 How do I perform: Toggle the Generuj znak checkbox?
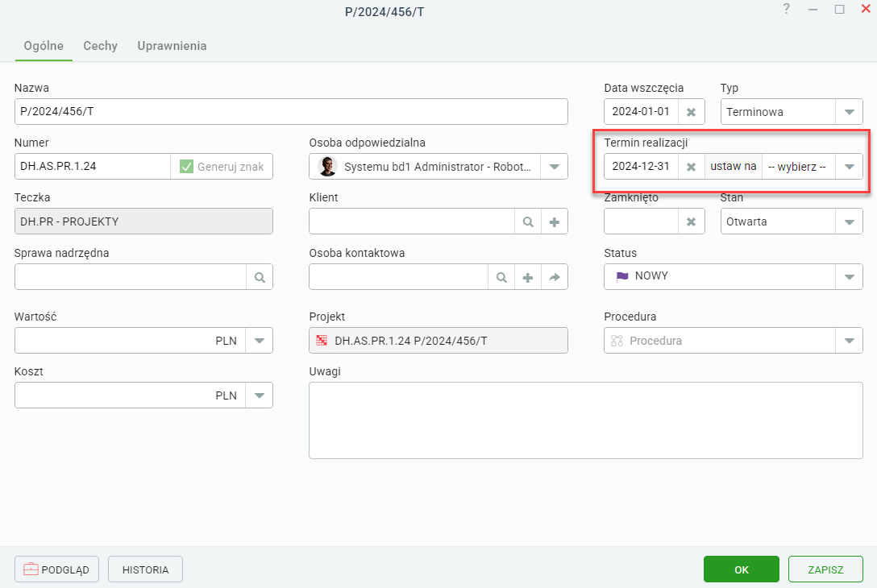coord(186,167)
